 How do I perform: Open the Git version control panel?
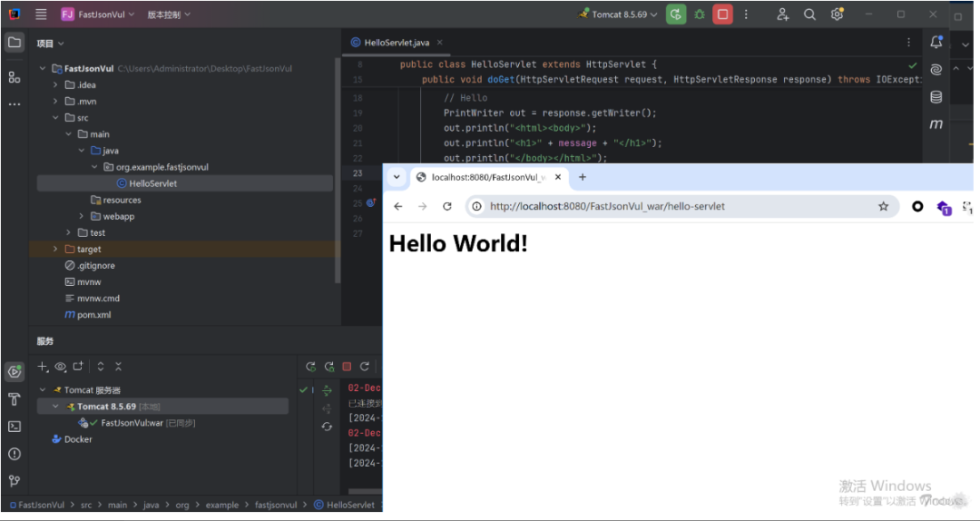15,480
